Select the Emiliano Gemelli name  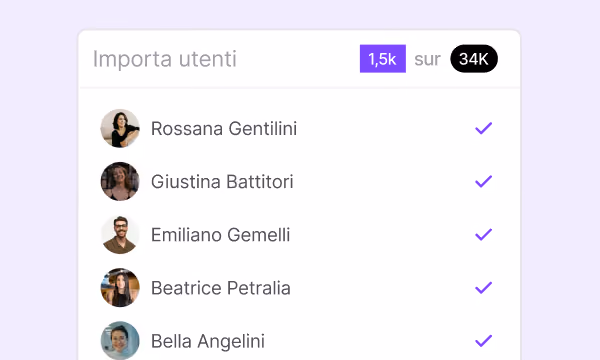[x=221, y=235]
